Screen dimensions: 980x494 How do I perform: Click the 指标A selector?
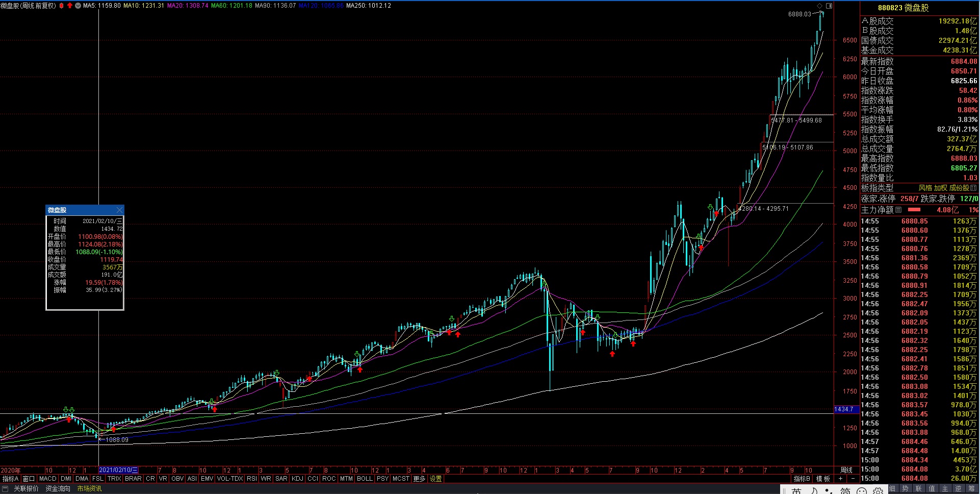(10, 479)
